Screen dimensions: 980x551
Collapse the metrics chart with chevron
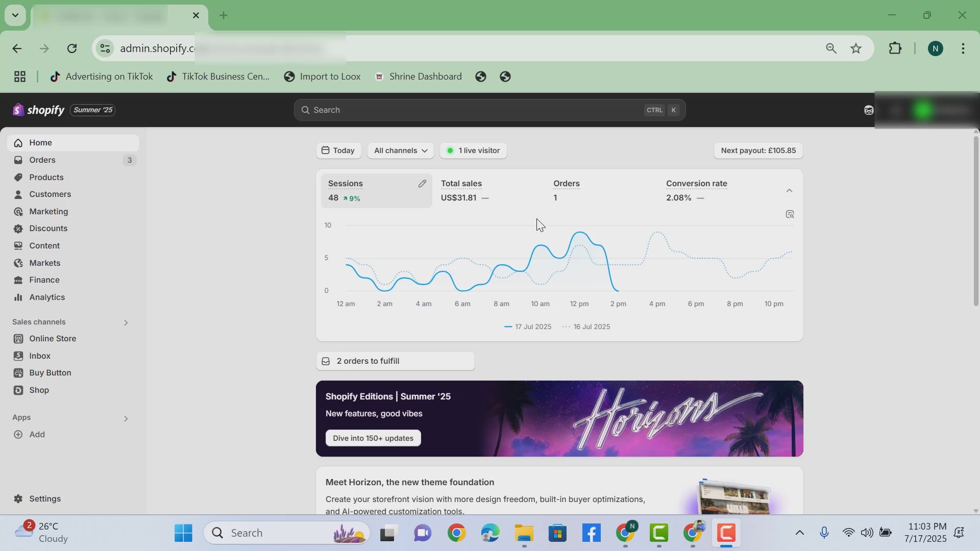(789, 191)
